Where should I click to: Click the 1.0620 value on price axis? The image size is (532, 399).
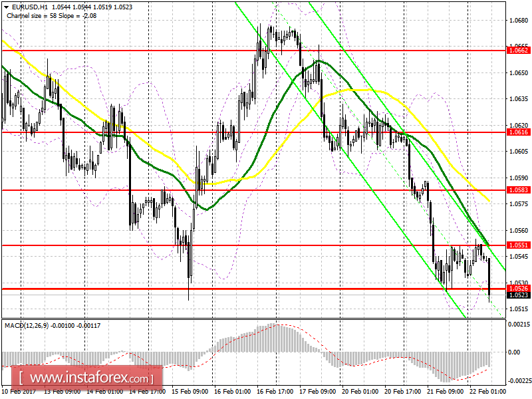pyautogui.click(x=519, y=126)
